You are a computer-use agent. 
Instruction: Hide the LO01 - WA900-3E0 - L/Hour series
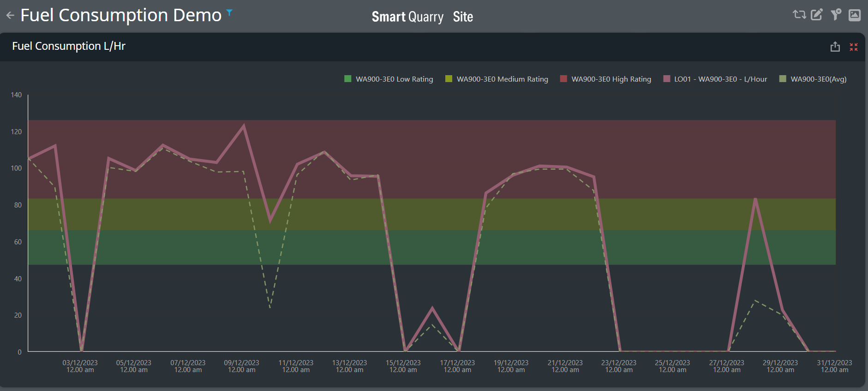(666, 79)
